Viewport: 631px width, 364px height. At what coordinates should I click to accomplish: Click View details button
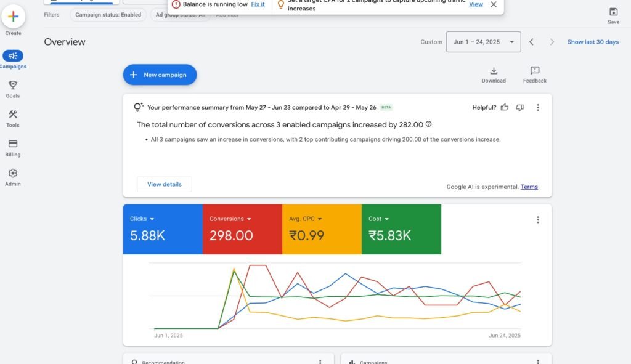tap(164, 184)
